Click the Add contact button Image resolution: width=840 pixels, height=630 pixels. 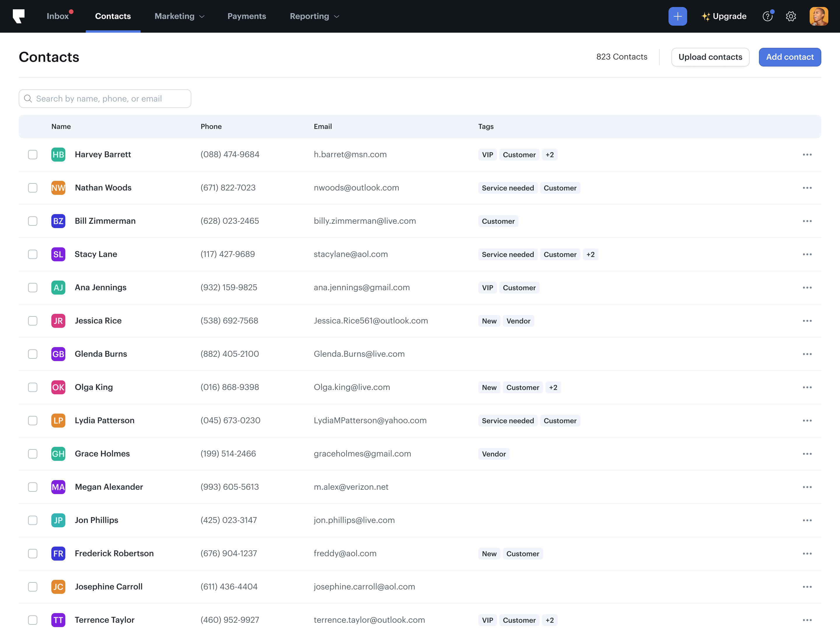tap(790, 57)
